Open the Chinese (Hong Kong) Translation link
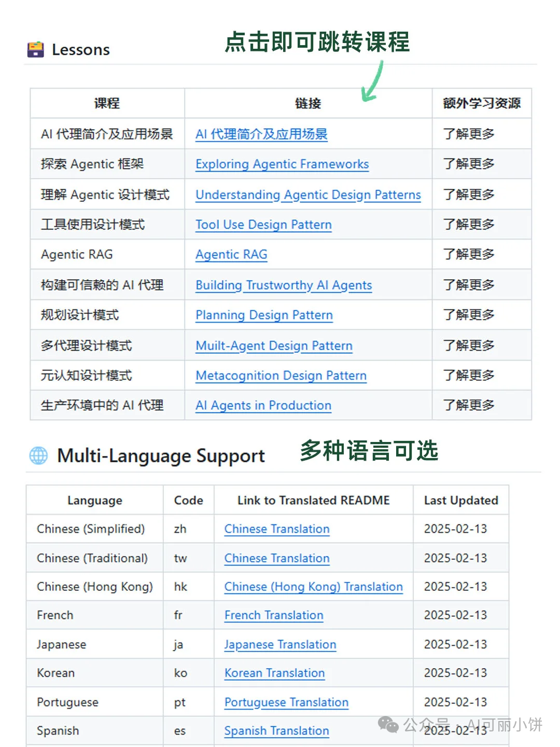The width and height of the screenshot is (560, 747). [312, 587]
